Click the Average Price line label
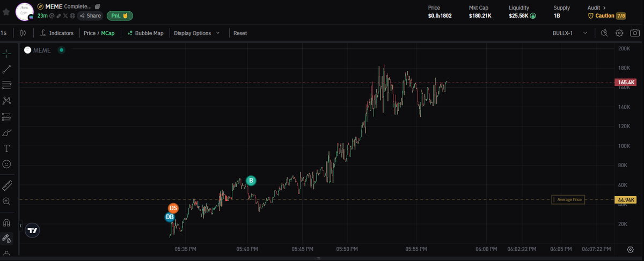Viewport: 644px width, 261px height. (x=568, y=199)
